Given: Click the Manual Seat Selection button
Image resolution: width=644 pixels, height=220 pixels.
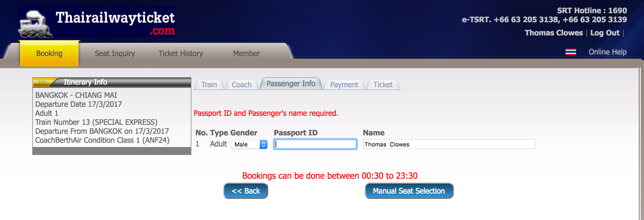Looking at the screenshot, I should coord(409,191).
